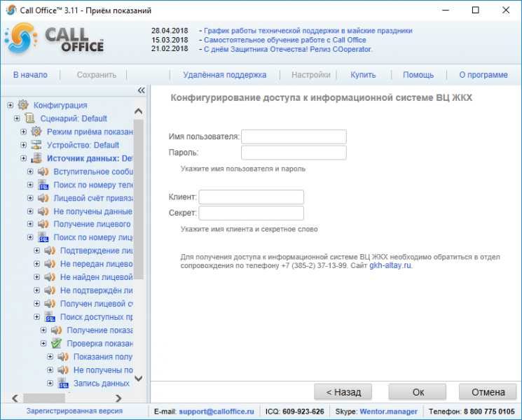Confirm with the Ок button
The image size is (522, 420).
(x=418, y=392)
